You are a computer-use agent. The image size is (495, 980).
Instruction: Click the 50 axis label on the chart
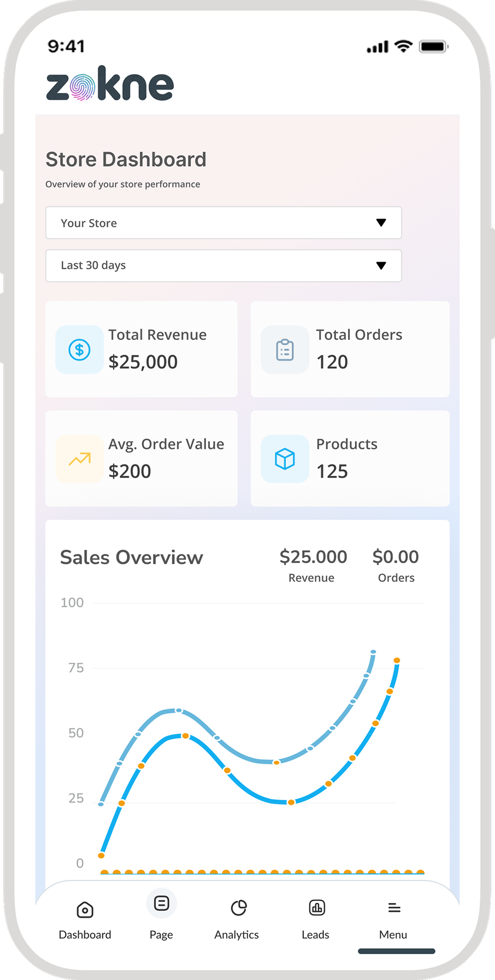click(76, 733)
